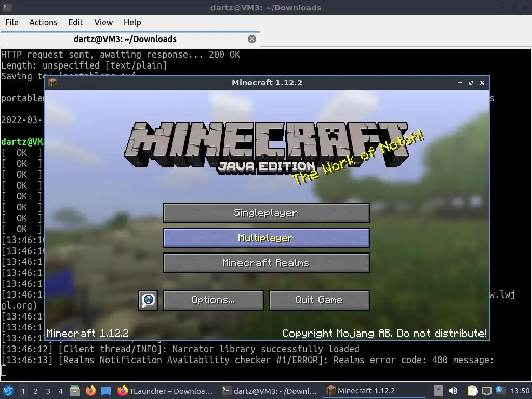Click the "Narrator library successfully loaded" line
This screenshot has height=399, width=532.
[x=265, y=349]
